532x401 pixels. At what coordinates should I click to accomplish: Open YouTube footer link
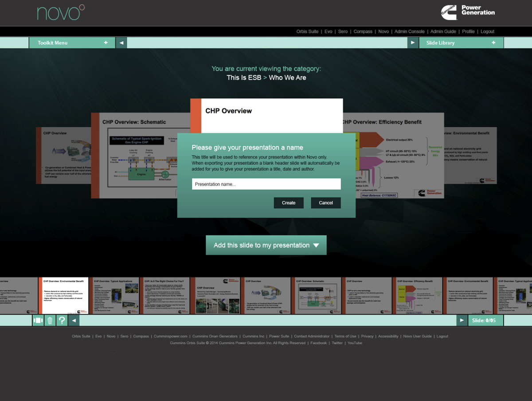point(355,343)
